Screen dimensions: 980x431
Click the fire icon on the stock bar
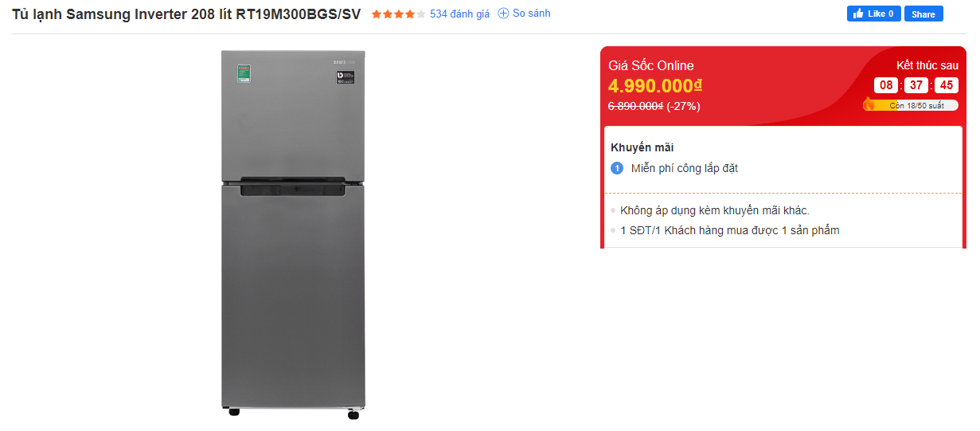click(869, 104)
